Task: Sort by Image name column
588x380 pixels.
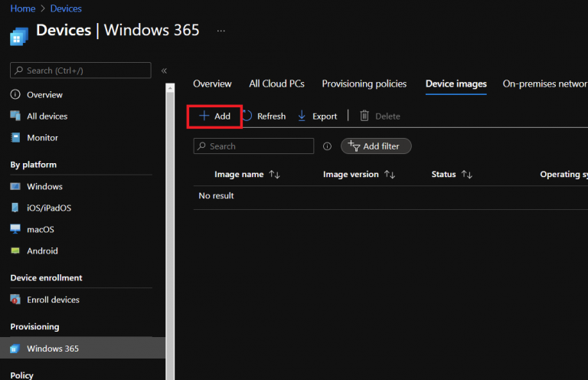Action: pyautogui.click(x=247, y=175)
